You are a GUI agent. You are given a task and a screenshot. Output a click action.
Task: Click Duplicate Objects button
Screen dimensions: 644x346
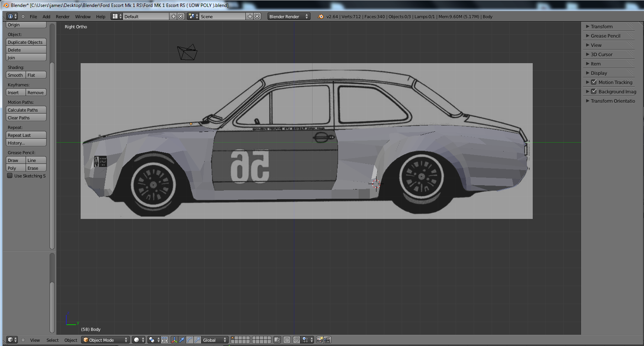pyautogui.click(x=26, y=42)
